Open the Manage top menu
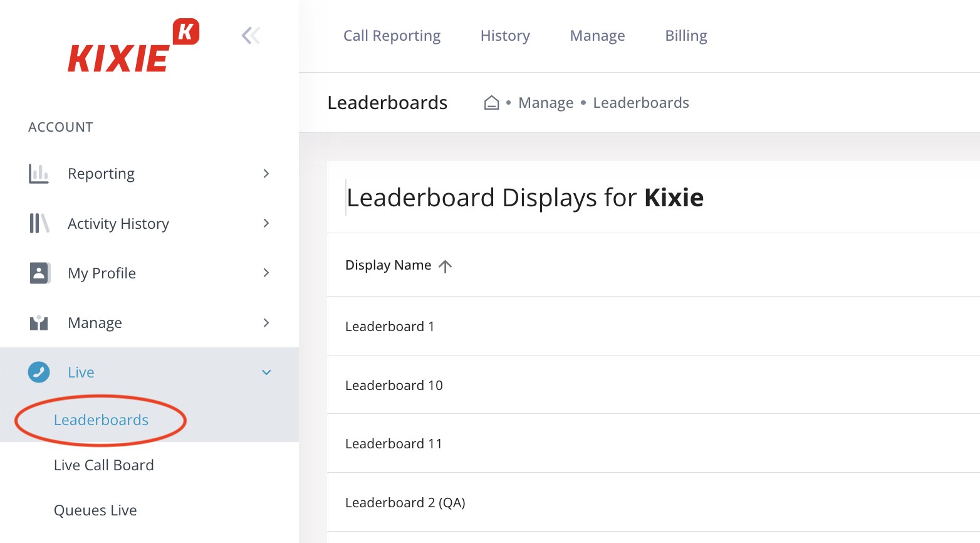 [597, 36]
